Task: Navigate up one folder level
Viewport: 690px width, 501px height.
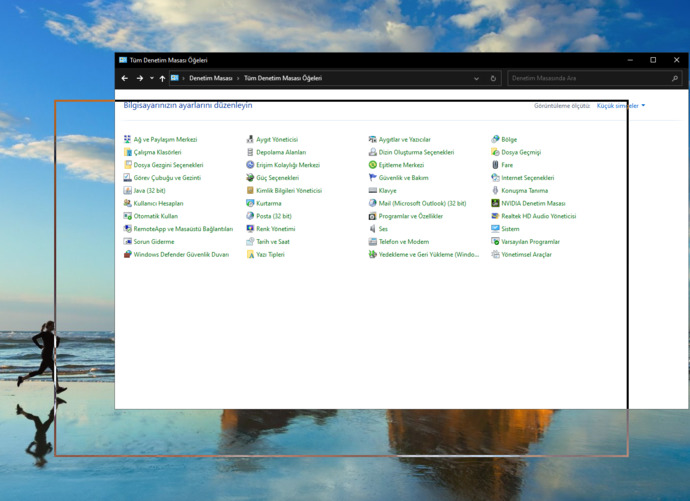Action: 162,78
